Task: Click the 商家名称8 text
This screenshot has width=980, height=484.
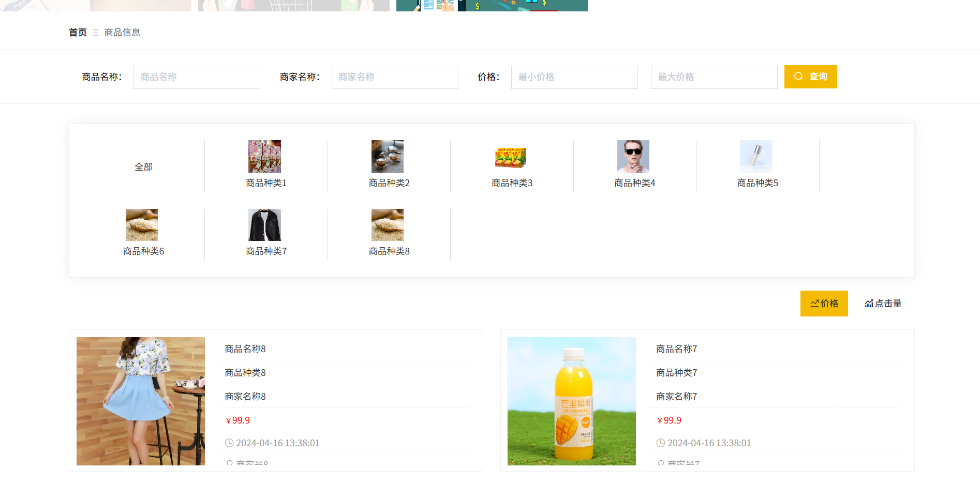Action: (x=245, y=397)
